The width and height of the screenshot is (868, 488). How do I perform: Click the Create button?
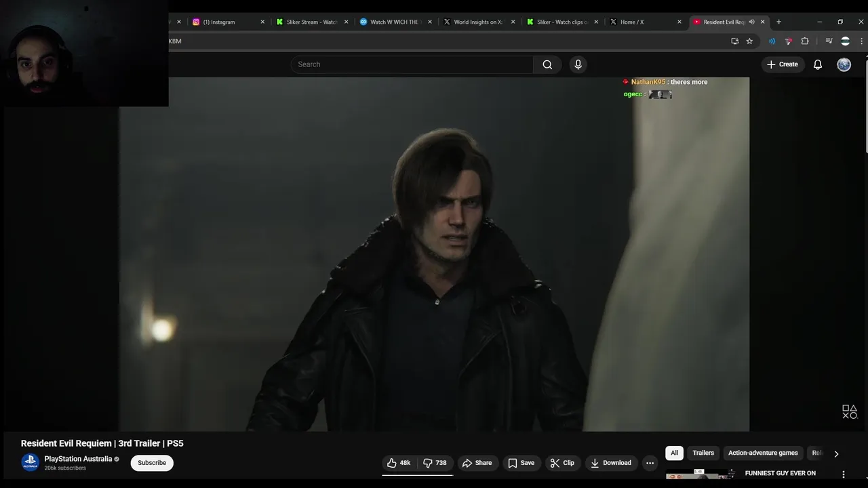pos(783,64)
